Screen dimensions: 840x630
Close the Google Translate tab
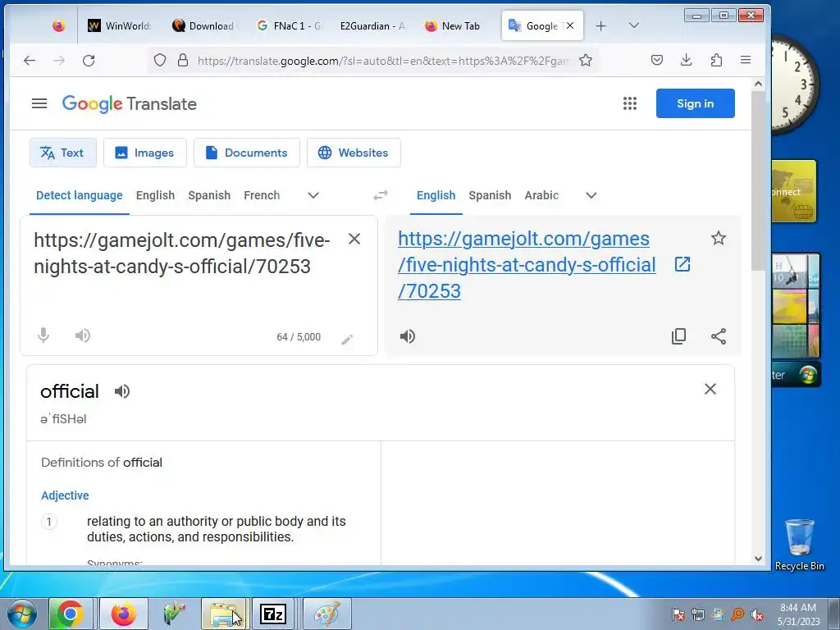coord(570,25)
